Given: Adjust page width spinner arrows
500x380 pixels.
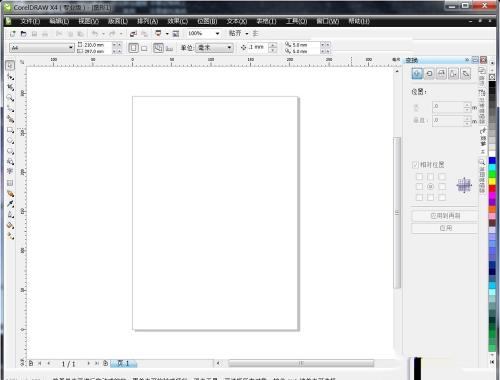Looking at the screenshot, I should 117,45.
